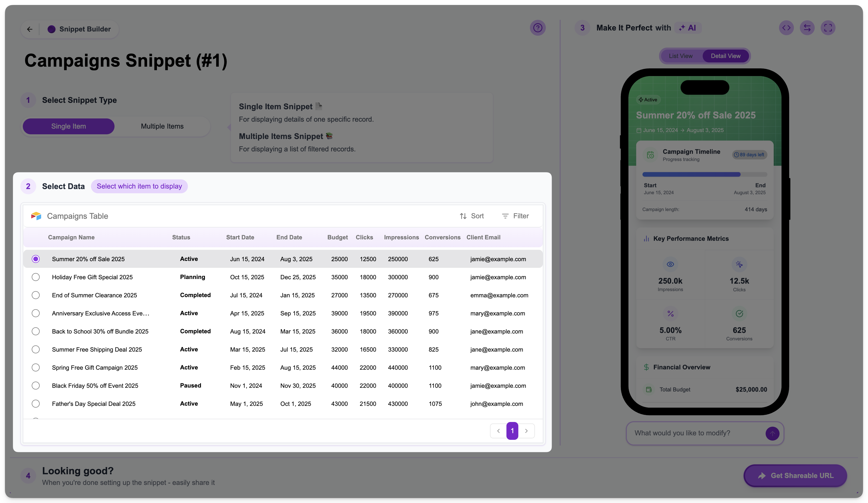Open the Filter options for Campaigns Table
Viewport: 868px width, 503px height.
pos(515,216)
